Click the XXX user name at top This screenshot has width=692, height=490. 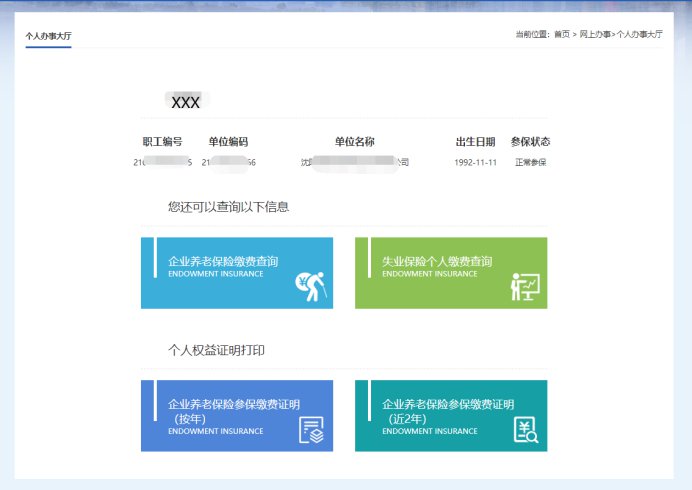[186, 102]
